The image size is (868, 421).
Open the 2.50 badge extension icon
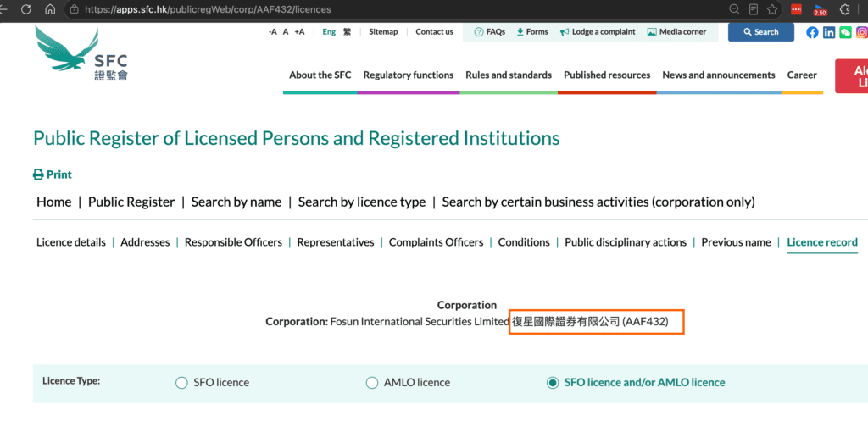click(x=820, y=9)
